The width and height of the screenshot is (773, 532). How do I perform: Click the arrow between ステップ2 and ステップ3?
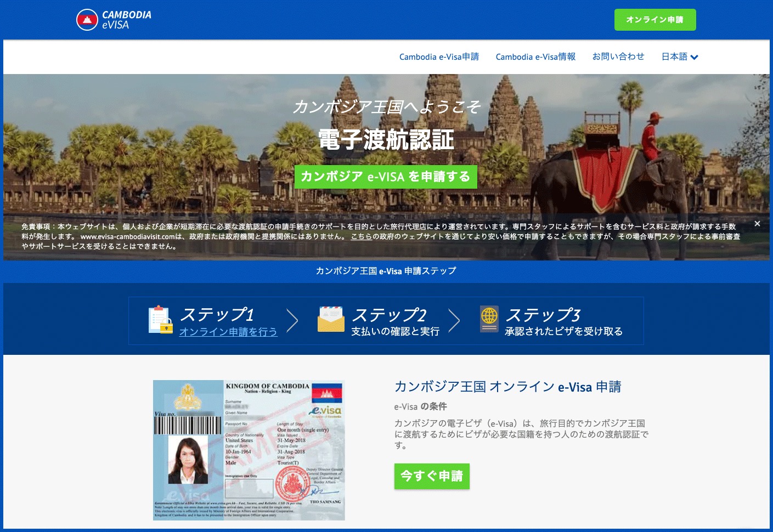click(454, 320)
